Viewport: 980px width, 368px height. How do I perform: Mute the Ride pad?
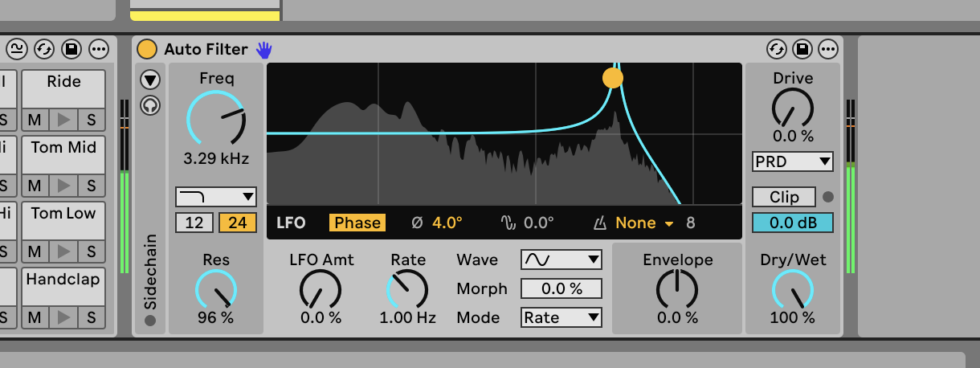point(34,120)
